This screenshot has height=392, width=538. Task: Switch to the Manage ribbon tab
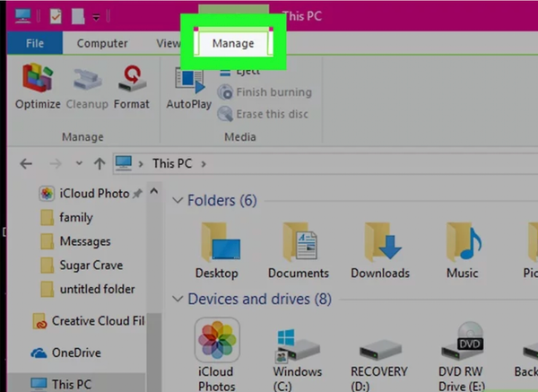[x=232, y=43]
